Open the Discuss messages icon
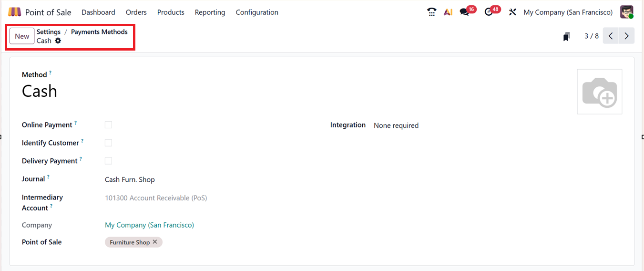 (x=464, y=12)
